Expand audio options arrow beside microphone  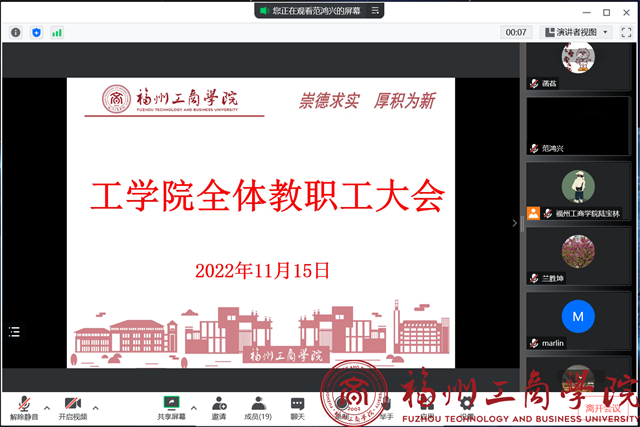click(x=46, y=406)
